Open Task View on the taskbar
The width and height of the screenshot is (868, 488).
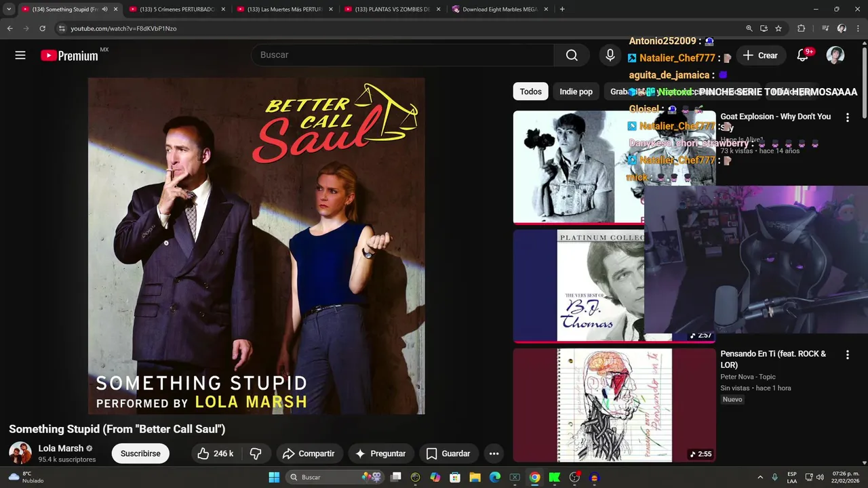tap(396, 477)
